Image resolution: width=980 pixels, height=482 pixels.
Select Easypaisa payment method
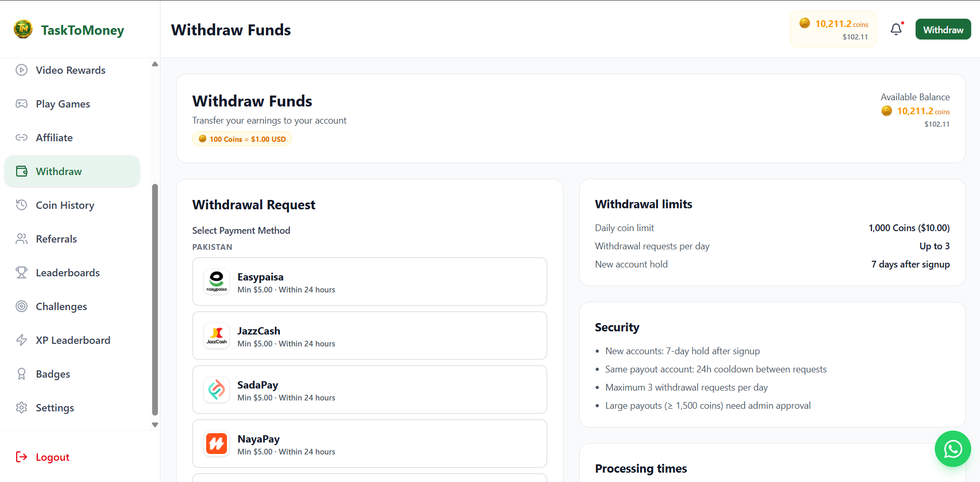[369, 282]
